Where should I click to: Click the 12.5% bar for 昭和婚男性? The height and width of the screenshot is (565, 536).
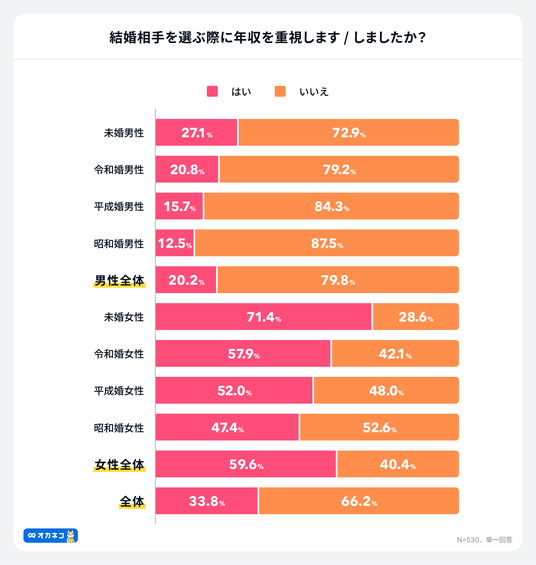175,243
